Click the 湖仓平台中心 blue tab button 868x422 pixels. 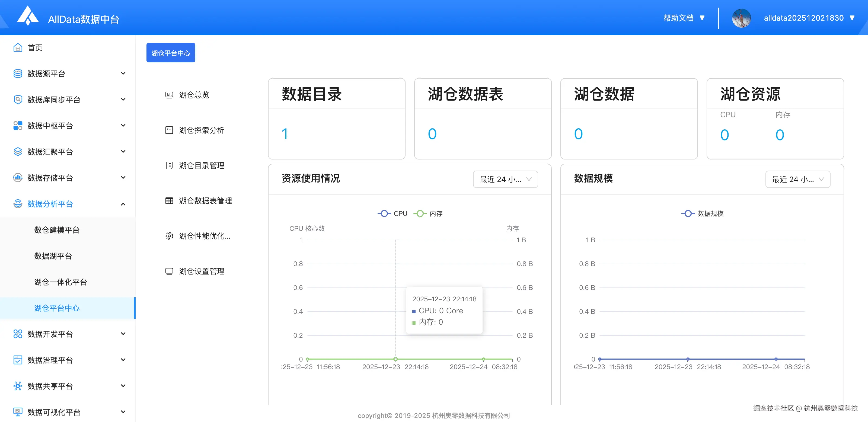pos(171,53)
